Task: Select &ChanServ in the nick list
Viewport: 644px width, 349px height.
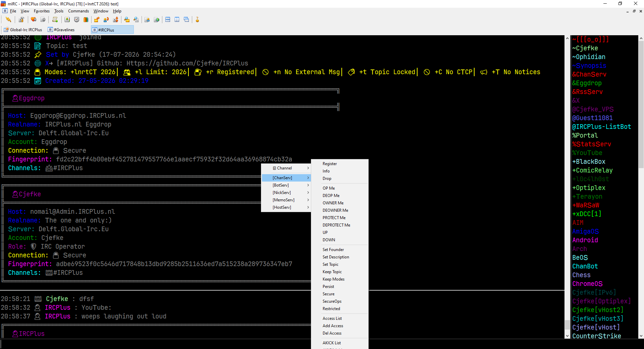Action: [x=589, y=74]
